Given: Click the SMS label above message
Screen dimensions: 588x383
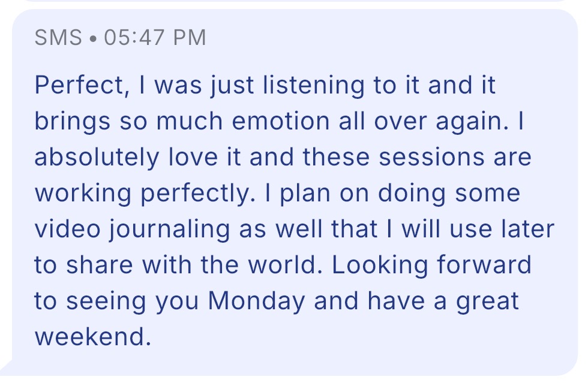Looking at the screenshot, I should [58, 38].
